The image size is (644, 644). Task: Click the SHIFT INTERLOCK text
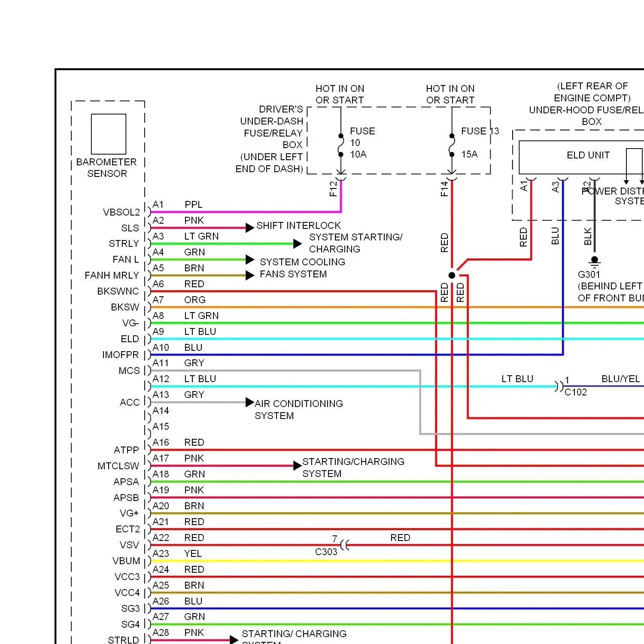tap(298, 225)
